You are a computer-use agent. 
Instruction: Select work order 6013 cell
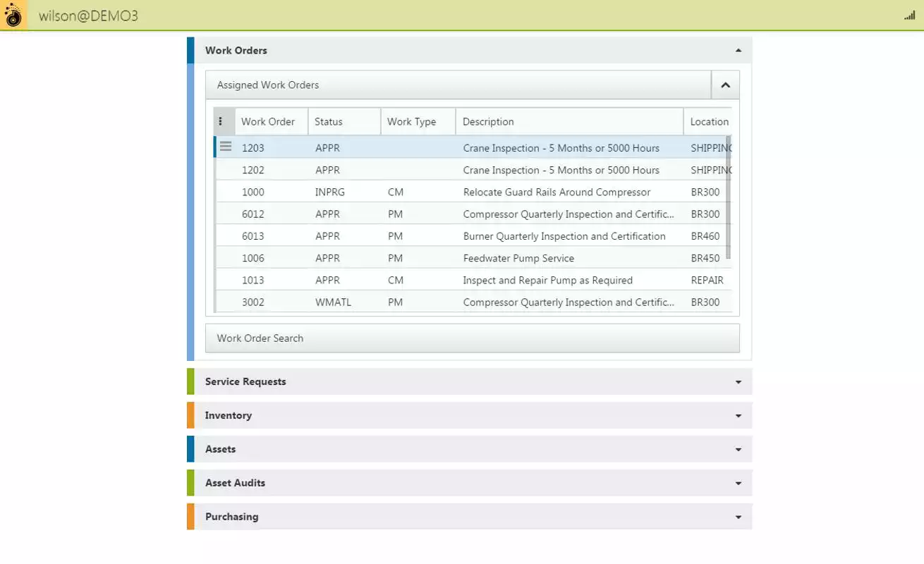(x=253, y=236)
